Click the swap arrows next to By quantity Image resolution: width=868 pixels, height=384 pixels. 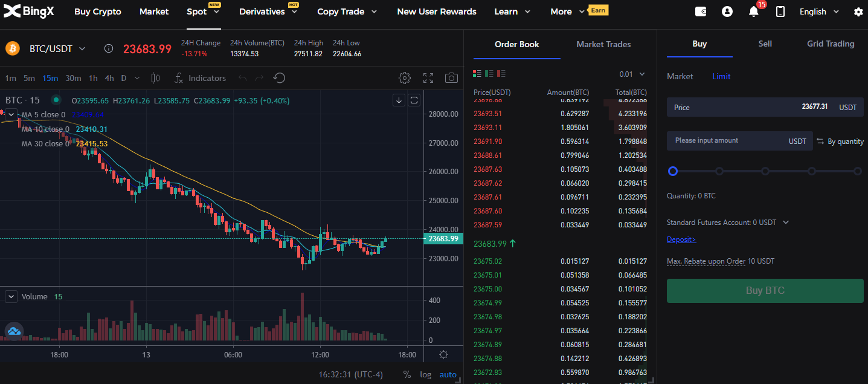[x=820, y=141]
